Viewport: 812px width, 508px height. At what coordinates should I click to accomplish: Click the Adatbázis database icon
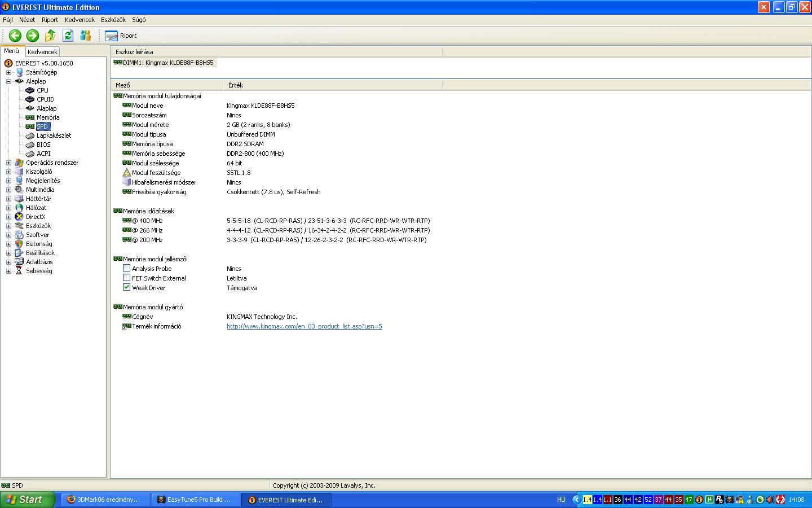point(19,262)
